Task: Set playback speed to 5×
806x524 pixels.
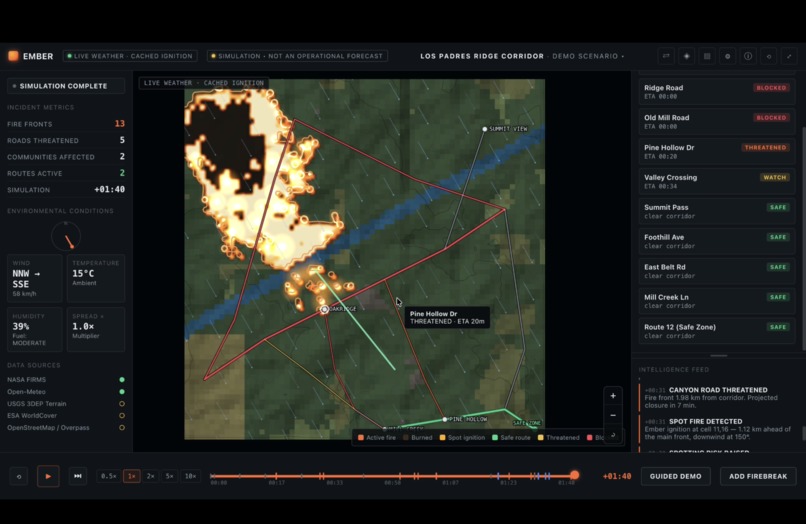Action: [x=169, y=476]
